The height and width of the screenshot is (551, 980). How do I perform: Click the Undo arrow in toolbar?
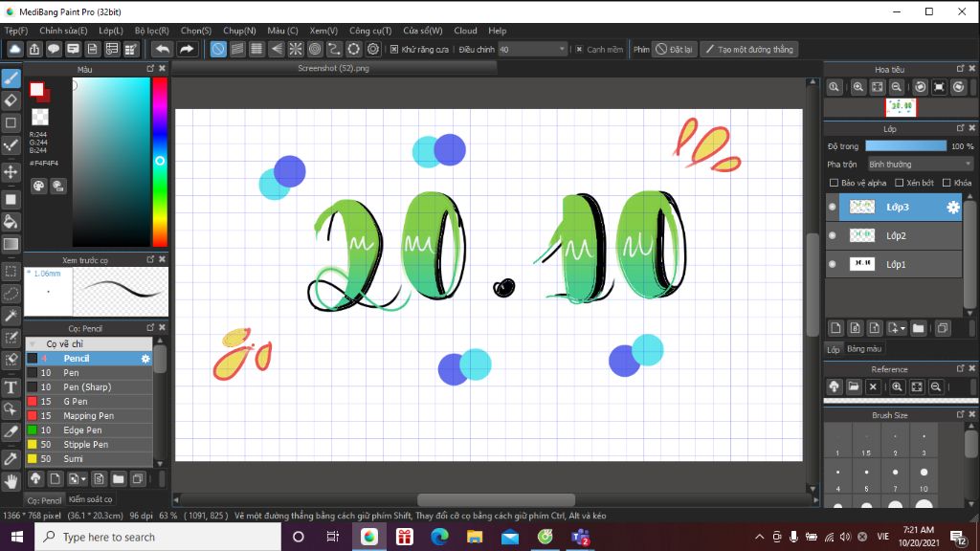(163, 50)
